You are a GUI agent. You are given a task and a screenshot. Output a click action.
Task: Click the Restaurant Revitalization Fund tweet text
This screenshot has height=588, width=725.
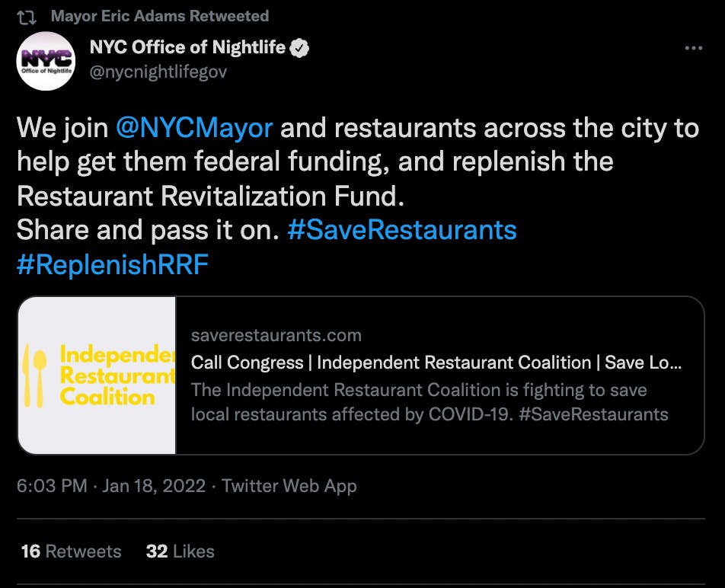click(207, 196)
